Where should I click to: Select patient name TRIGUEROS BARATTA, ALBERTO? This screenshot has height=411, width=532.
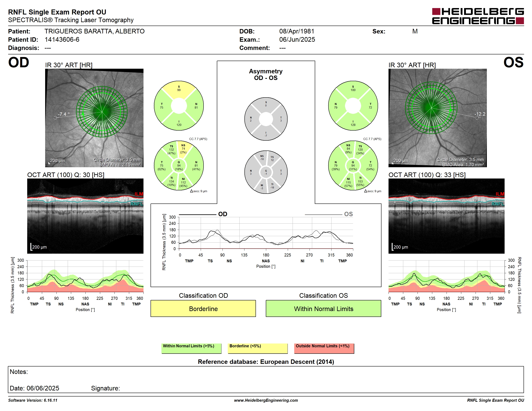(95, 31)
